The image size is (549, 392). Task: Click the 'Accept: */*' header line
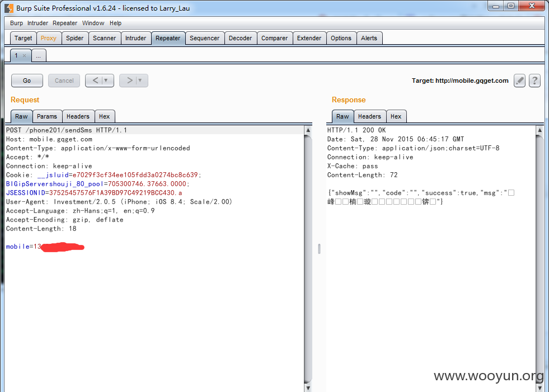(x=27, y=157)
